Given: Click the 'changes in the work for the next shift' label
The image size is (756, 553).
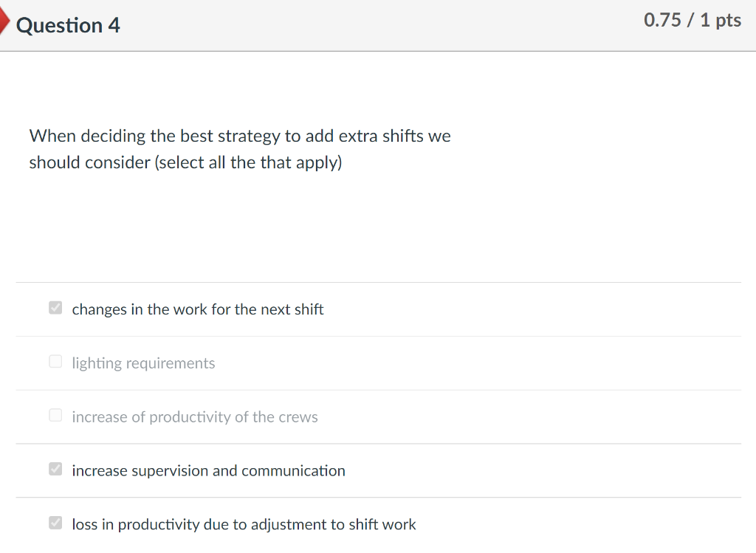Looking at the screenshot, I should (x=197, y=309).
